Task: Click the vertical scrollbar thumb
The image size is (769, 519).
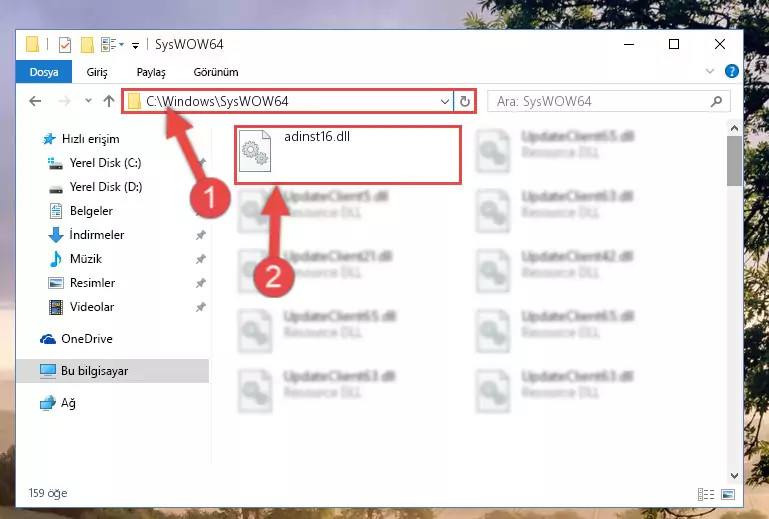Action: 734,161
